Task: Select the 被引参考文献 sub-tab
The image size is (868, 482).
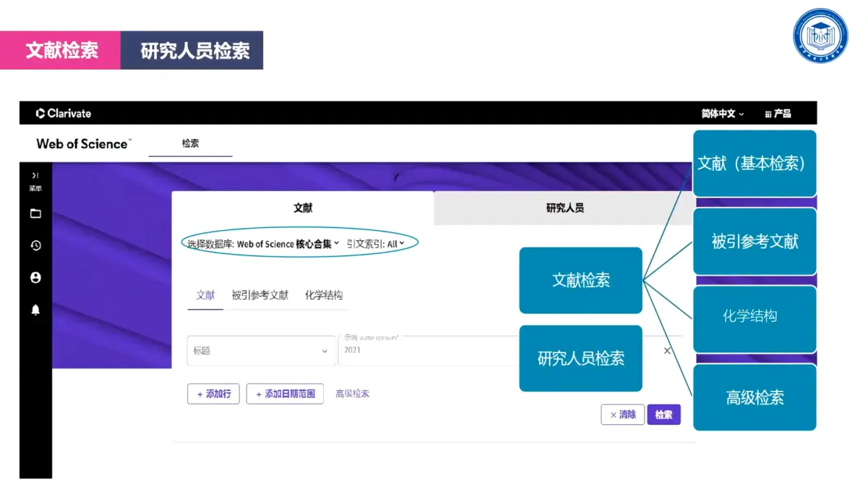Action: point(260,295)
